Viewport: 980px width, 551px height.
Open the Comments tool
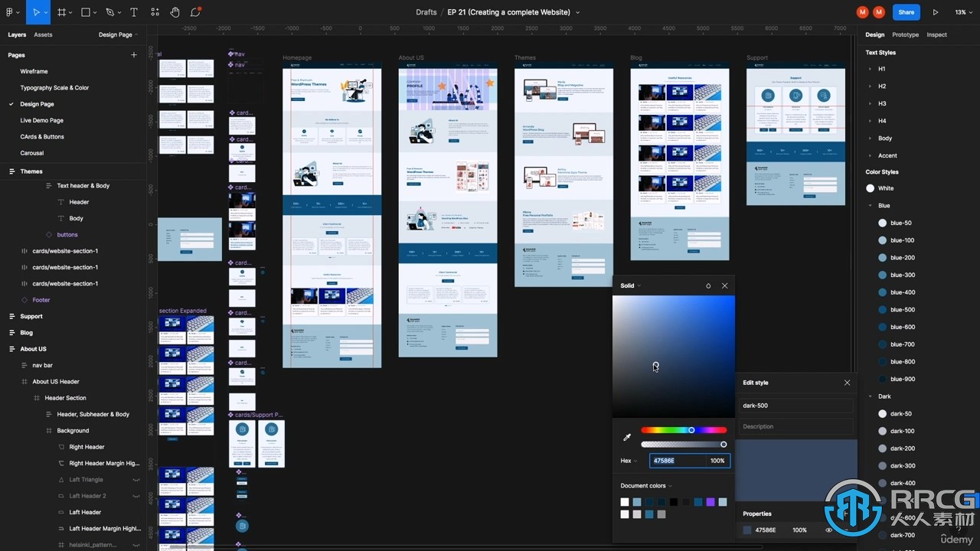196,12
